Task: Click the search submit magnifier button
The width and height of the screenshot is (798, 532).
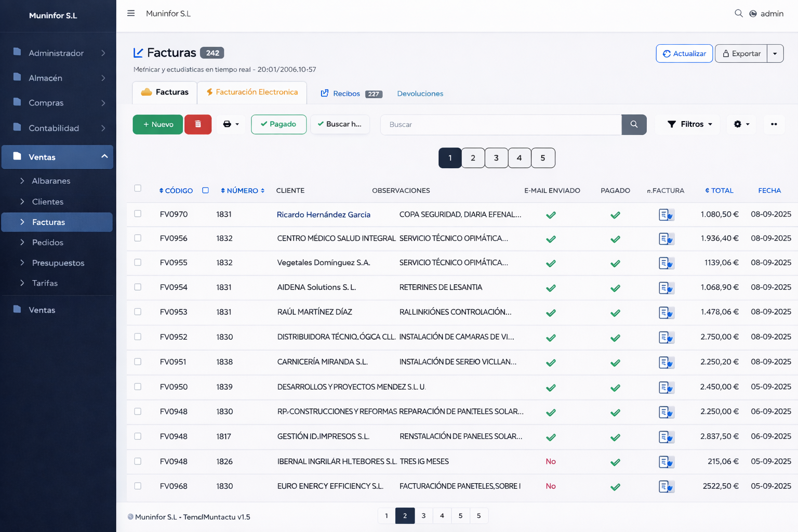Action: coord(634,124)
